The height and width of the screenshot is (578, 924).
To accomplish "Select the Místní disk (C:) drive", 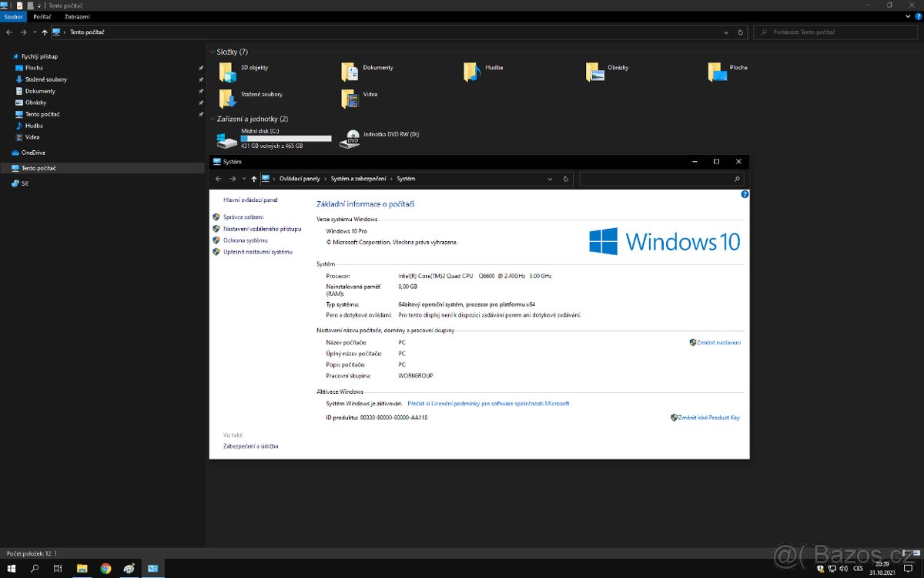I will coord(227,139).
